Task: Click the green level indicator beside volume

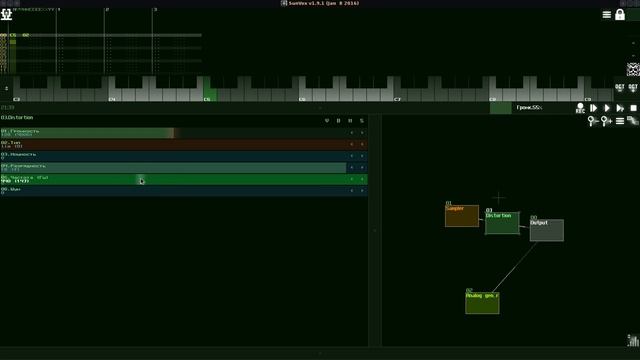Action: [500, 108]
